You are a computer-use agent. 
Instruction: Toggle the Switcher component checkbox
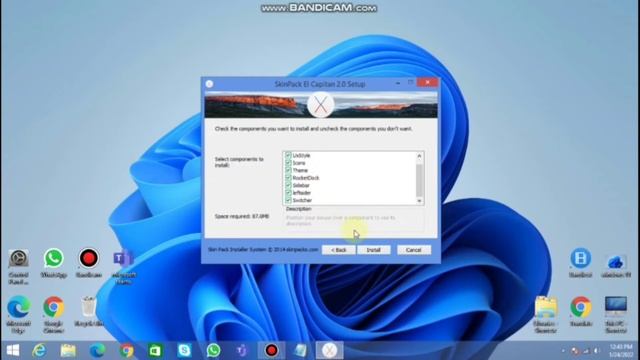(288, 200)
